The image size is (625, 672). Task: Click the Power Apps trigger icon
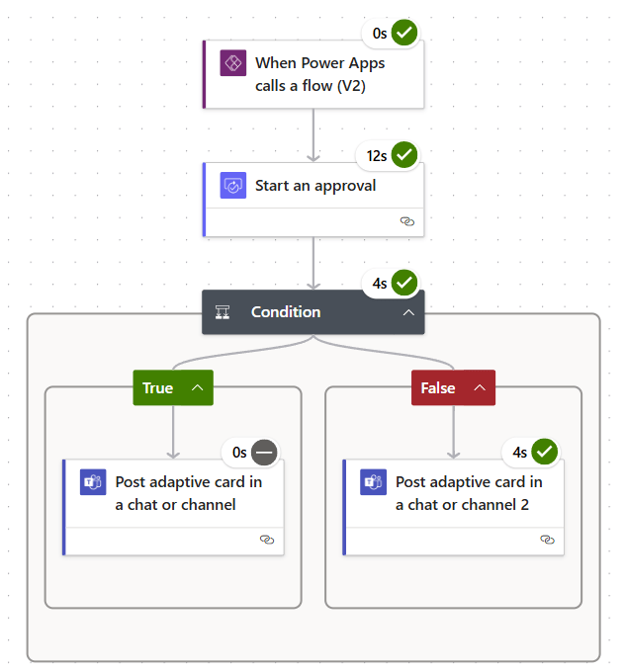coord(233,63)
